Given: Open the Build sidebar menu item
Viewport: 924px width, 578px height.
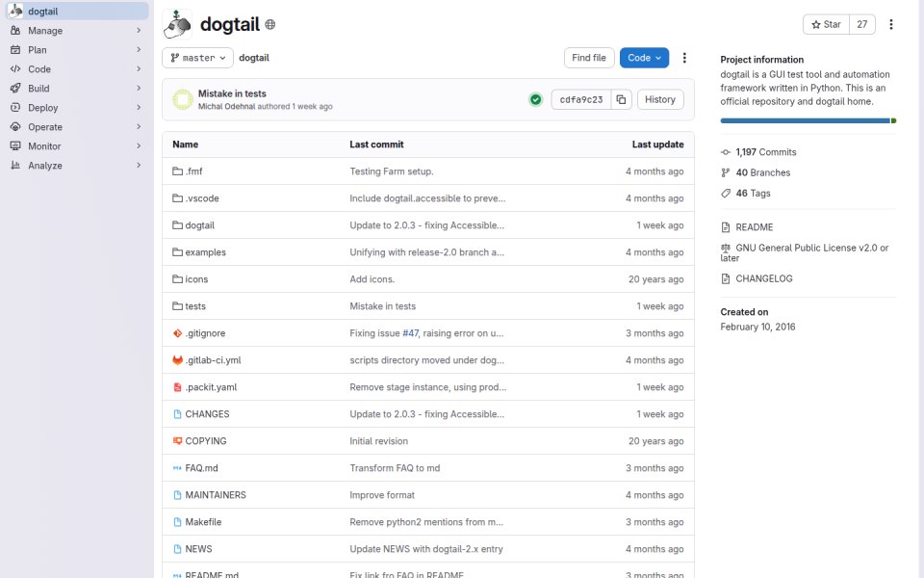Looking at the screenshot, I should pos(77,89).
